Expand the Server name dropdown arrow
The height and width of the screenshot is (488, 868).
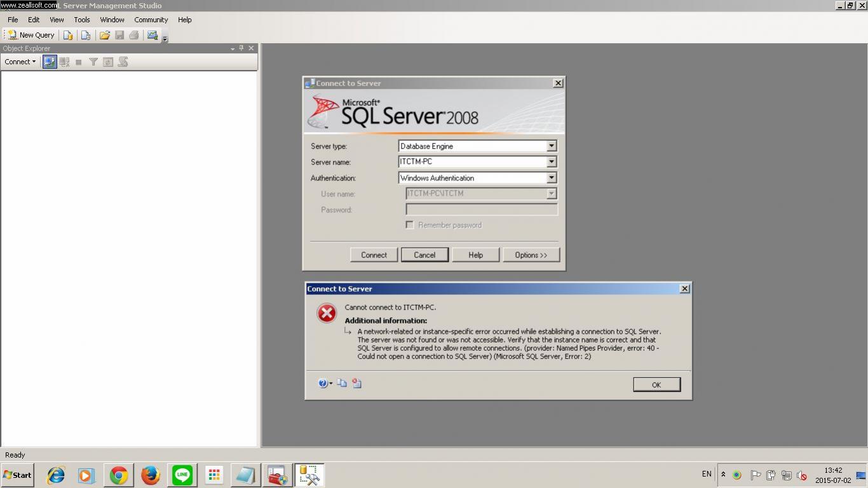[x=552, y=162]
